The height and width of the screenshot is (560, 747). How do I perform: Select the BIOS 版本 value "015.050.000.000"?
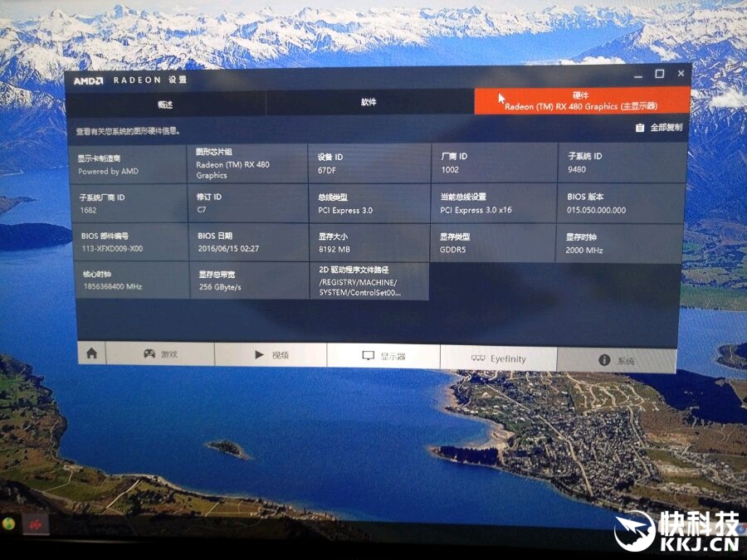tap(596, 210)
